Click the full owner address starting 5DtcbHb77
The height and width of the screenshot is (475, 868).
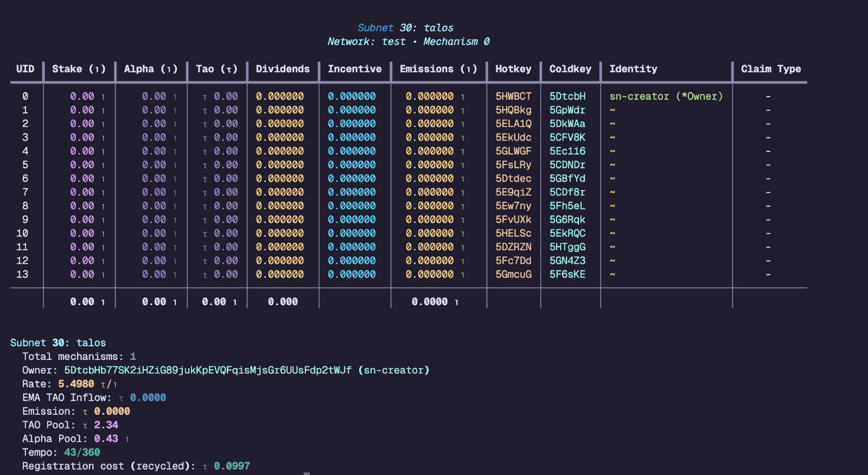pos(208,370)
